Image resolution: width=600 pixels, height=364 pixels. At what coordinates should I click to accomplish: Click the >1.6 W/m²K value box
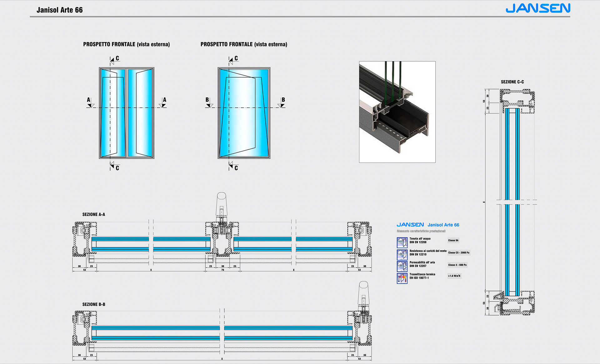[454, 276]
